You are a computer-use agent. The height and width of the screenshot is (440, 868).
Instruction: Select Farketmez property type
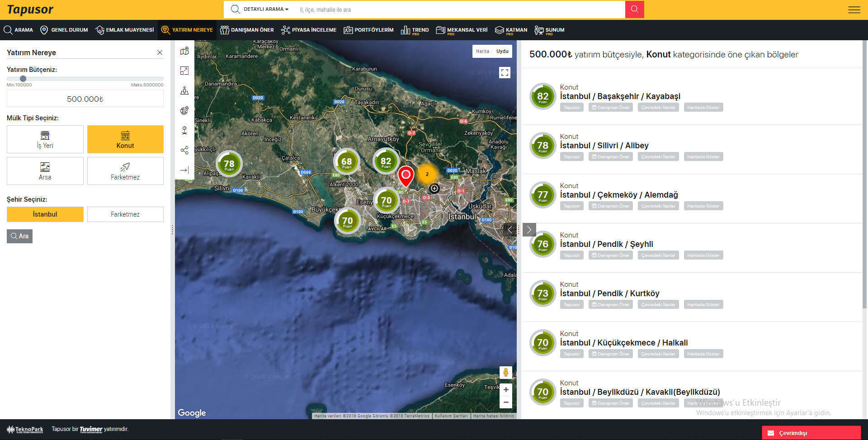coord(125,171)
